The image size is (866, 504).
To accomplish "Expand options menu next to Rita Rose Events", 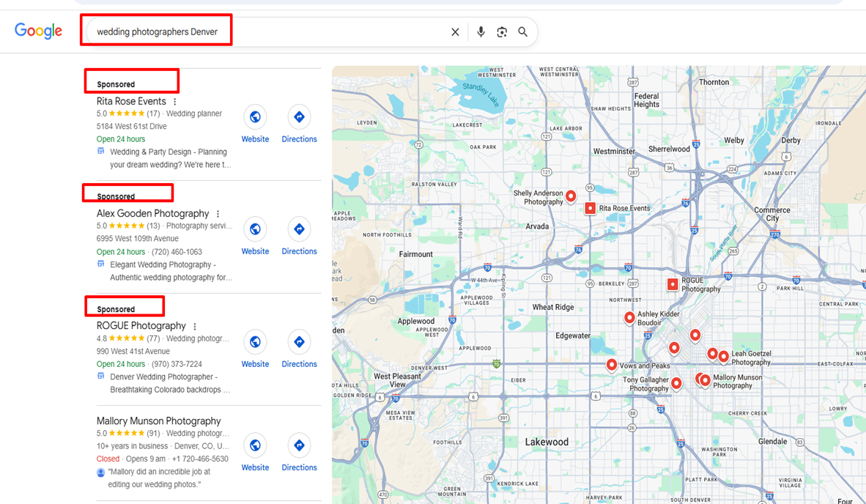I will coord(174,102).
